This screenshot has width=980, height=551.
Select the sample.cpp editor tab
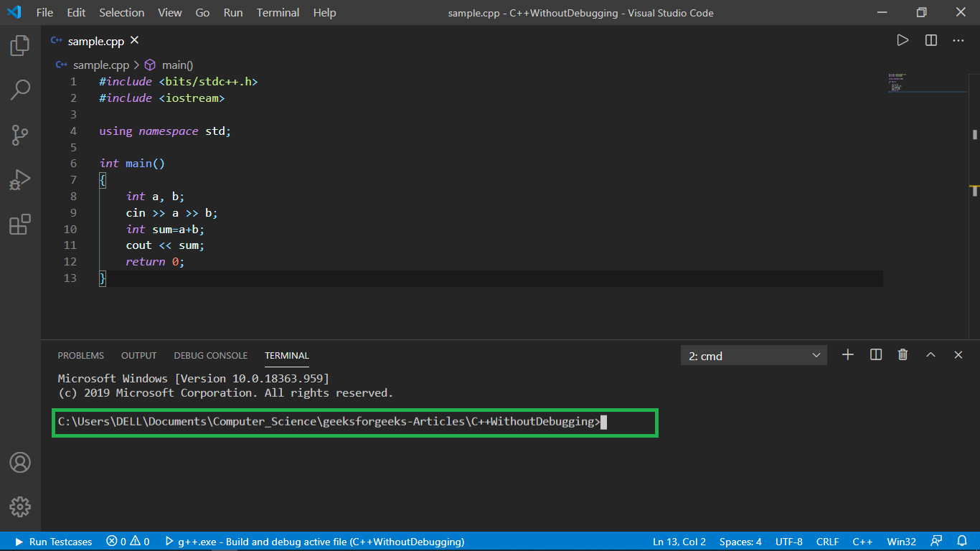click(95, 41)
